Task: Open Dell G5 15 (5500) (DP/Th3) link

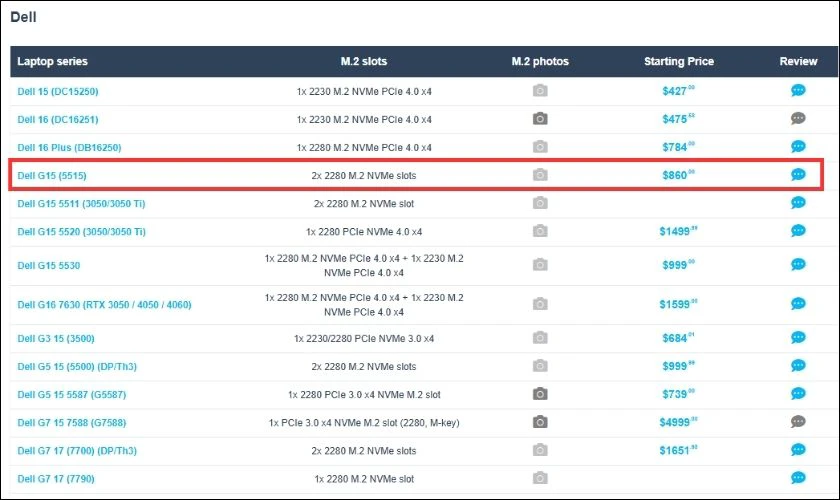Action: point(77,367)
